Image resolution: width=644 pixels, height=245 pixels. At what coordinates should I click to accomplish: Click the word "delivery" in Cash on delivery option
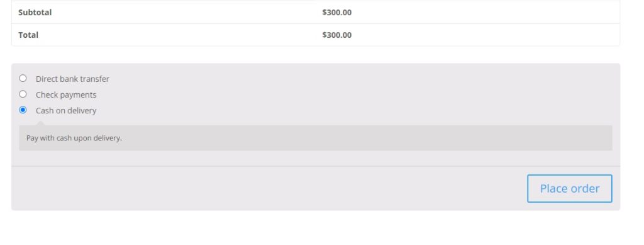[x=84, y=111]
